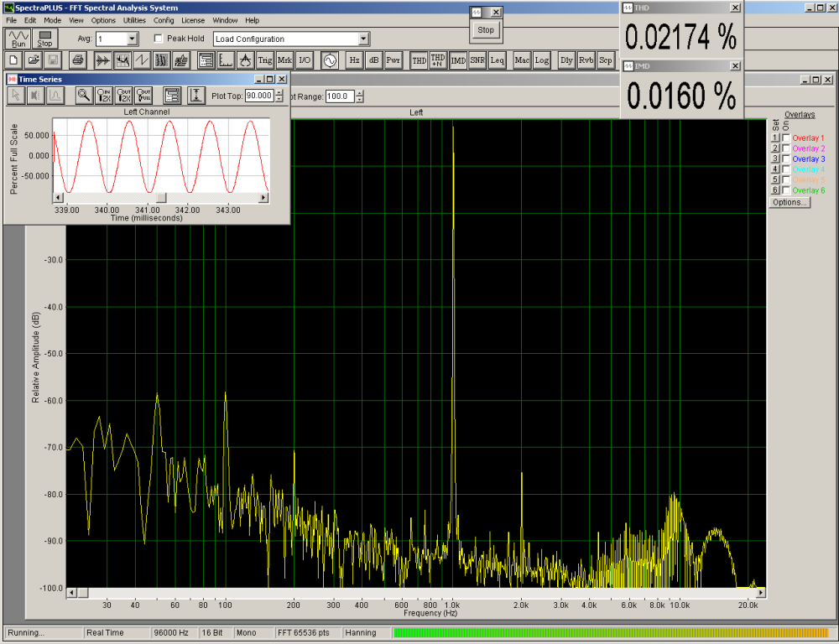Increase Plot Top value with stepper arrow
This screenshot has width=839, height=644.
(x=279, y=92)
